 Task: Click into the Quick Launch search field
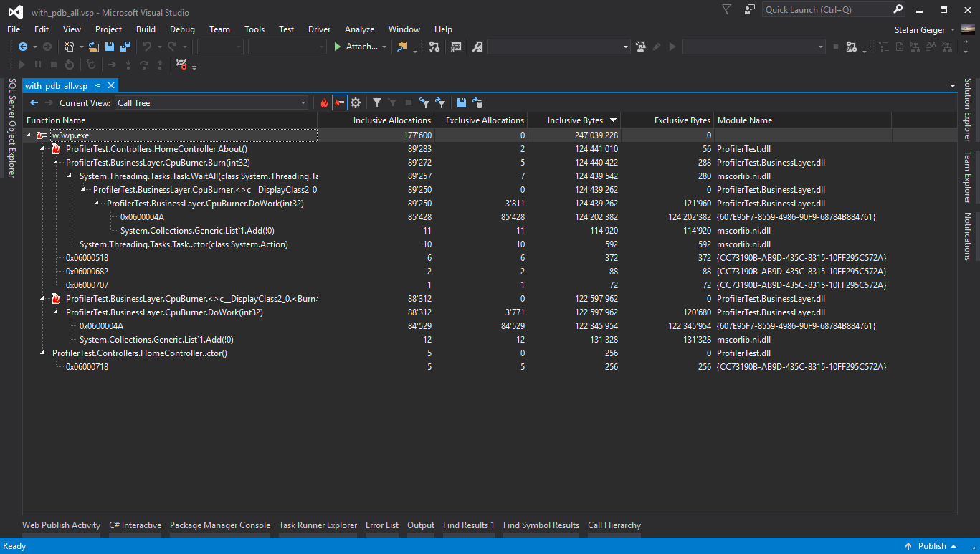coord(827,9)
